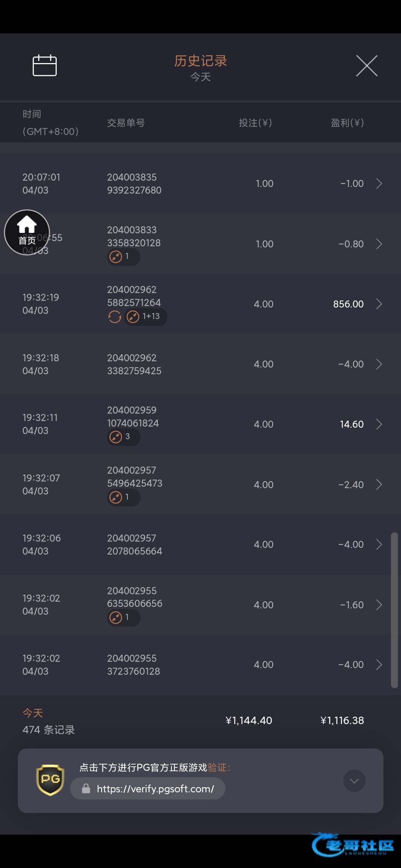Image resolution: width=401 pixels, height=868 pixels.
Task: Open the verify.pgsoft.com link
Action: click(x=155, y=789)
